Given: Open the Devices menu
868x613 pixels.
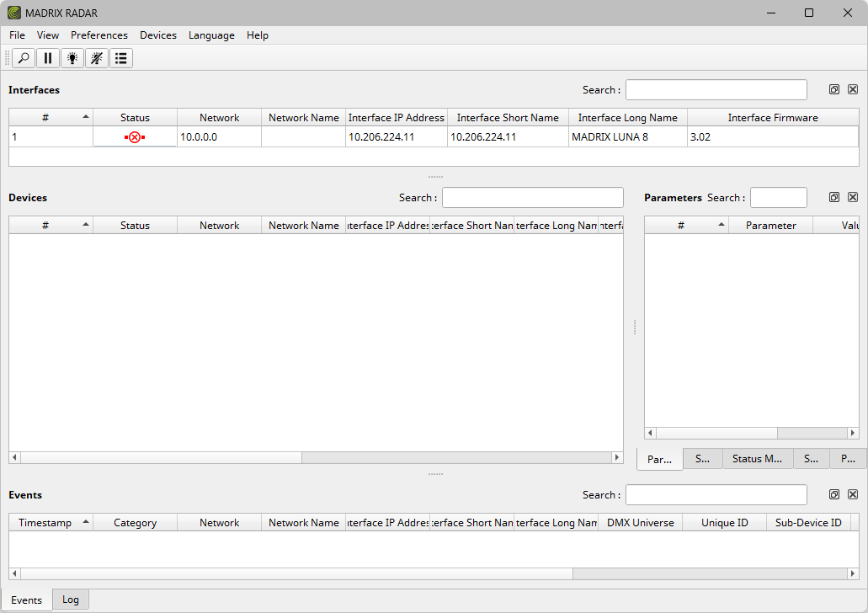Looking at the screenshot, I should [158, 35].
